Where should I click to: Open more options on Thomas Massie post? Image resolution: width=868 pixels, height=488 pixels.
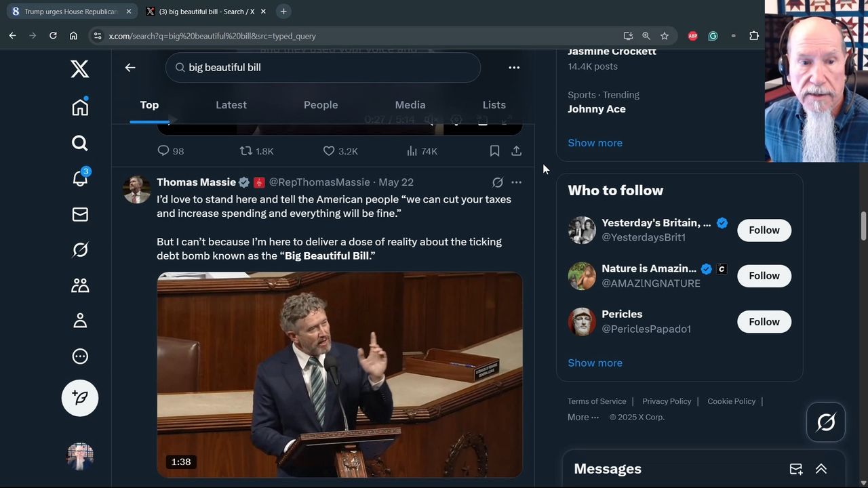point(516,182)
